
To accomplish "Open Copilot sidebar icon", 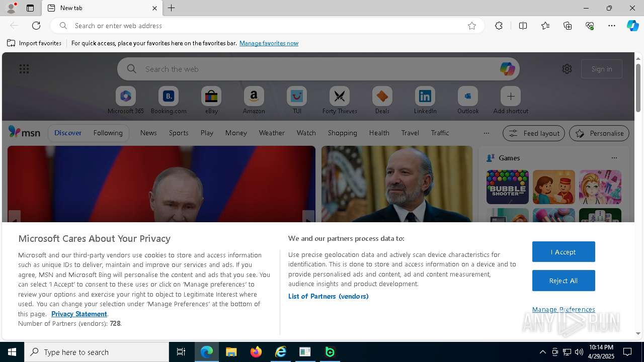I will click(632, 26).
